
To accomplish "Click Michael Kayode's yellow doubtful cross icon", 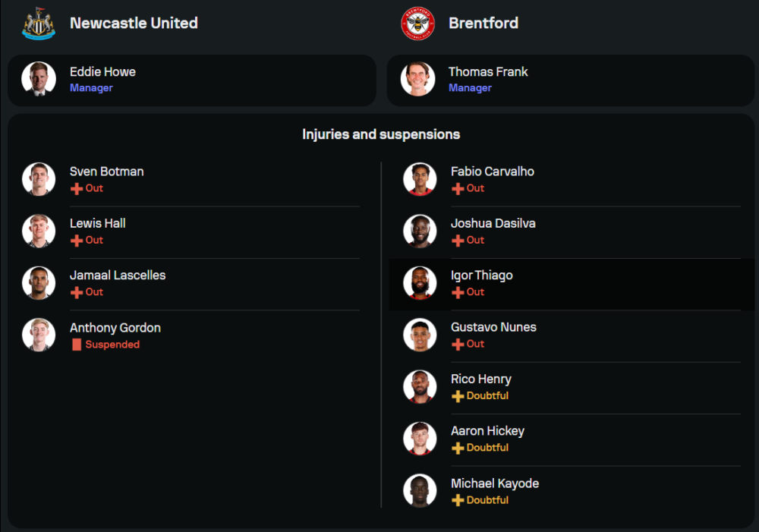I will pyautogui.click(x=458, y=500).
